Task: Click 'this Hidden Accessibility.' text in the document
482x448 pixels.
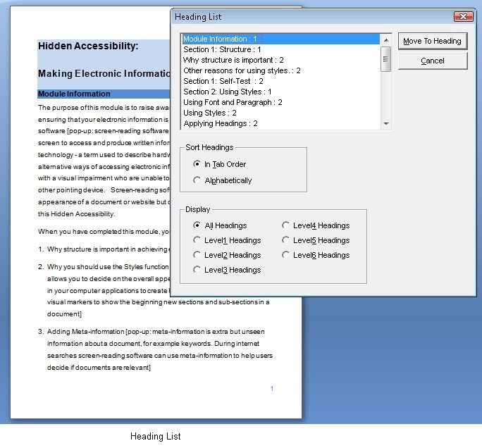Action: 77,214
